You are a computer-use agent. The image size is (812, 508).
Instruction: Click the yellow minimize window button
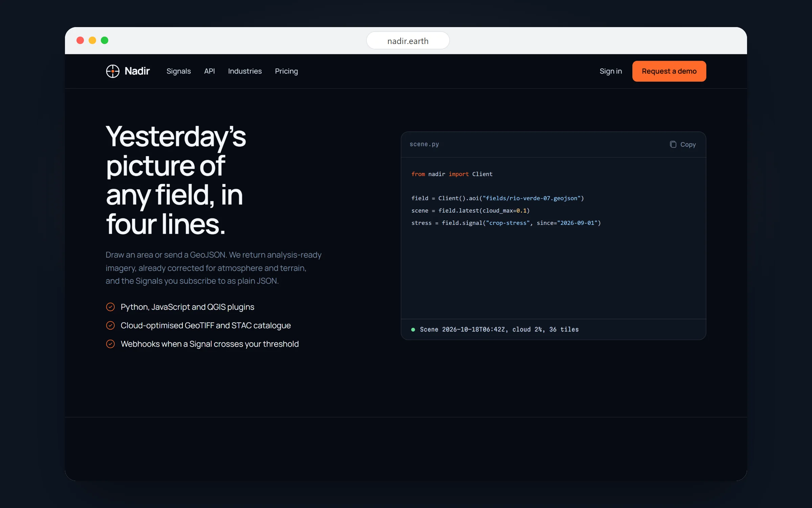coord(92,41)
